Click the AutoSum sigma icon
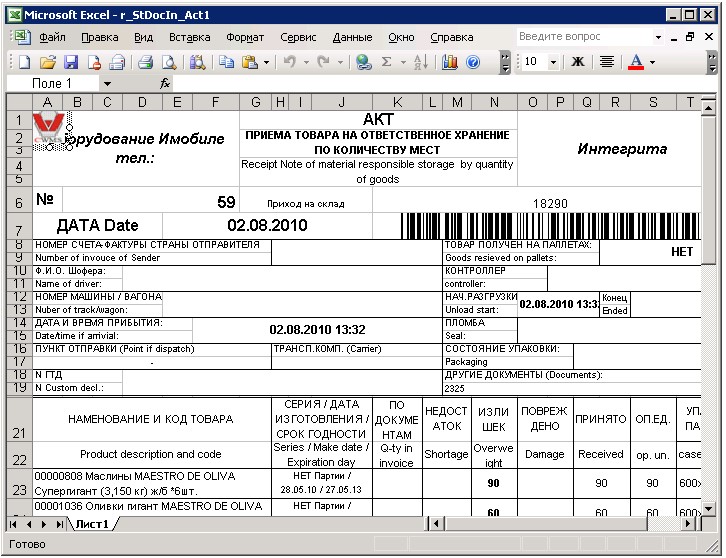Viewport: 726px width, 558px height. pyautogui.click(x=387, y=62)
